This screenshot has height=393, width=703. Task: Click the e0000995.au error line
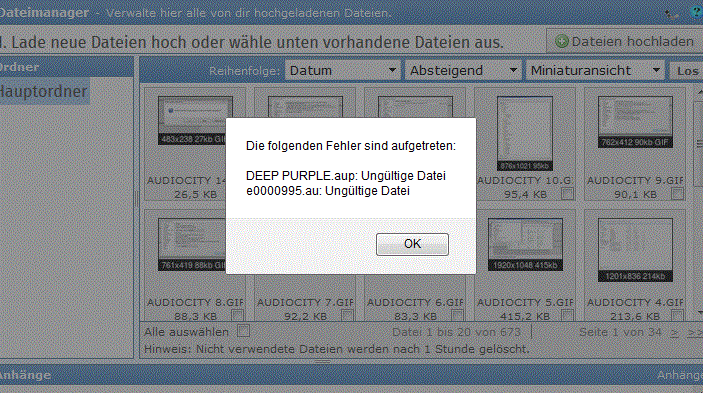click(x=328, y=191)
